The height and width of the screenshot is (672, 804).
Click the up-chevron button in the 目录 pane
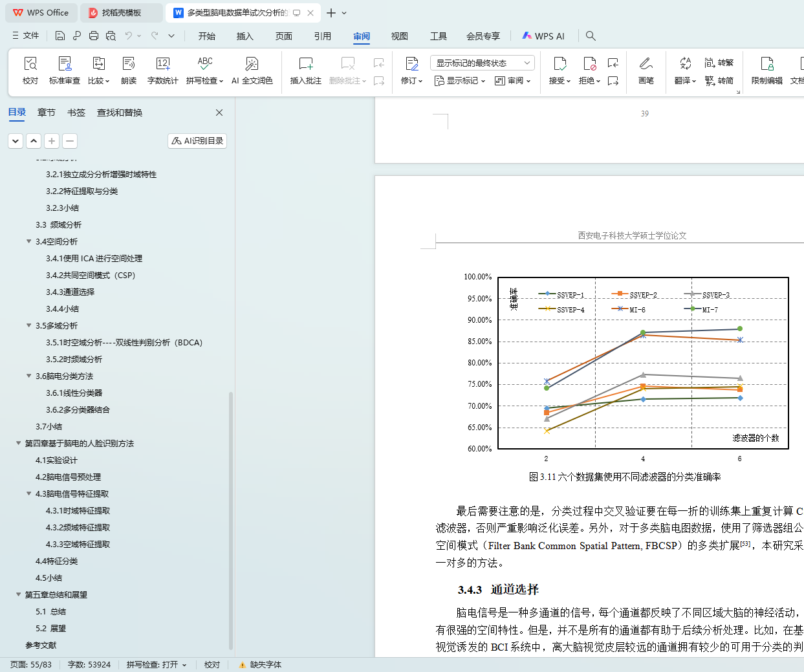34,140
